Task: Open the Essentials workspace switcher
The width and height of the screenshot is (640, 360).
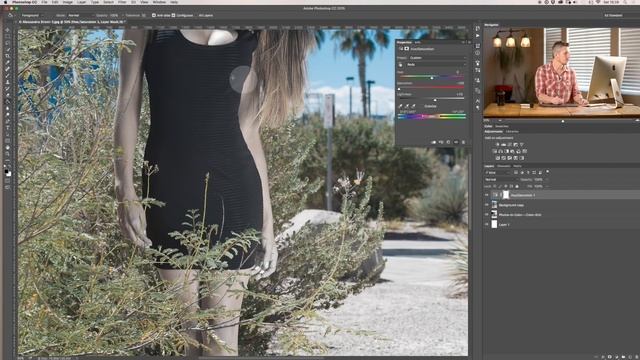Action: point(613,15)
